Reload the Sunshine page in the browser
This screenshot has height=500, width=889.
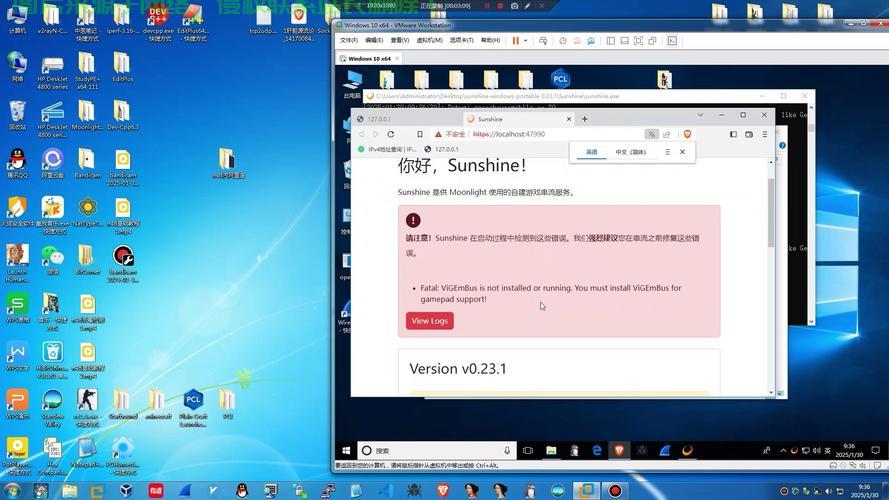(391, 134)
